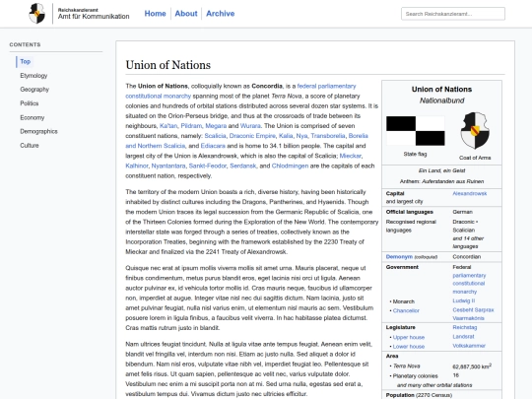
Task: Go to the Home page
Action: (x=155, y=14)
